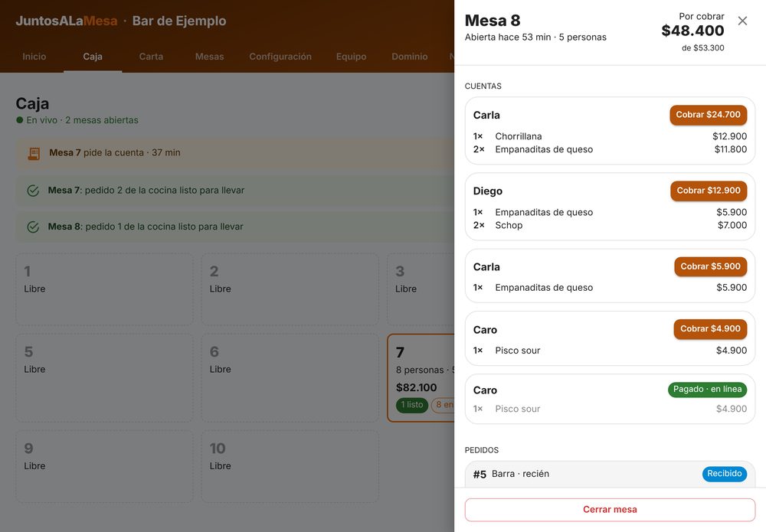This screenshot has height=532, width=766.
Task: Click Cobrar $12.900 for Diego
Action: click(709, 191)
